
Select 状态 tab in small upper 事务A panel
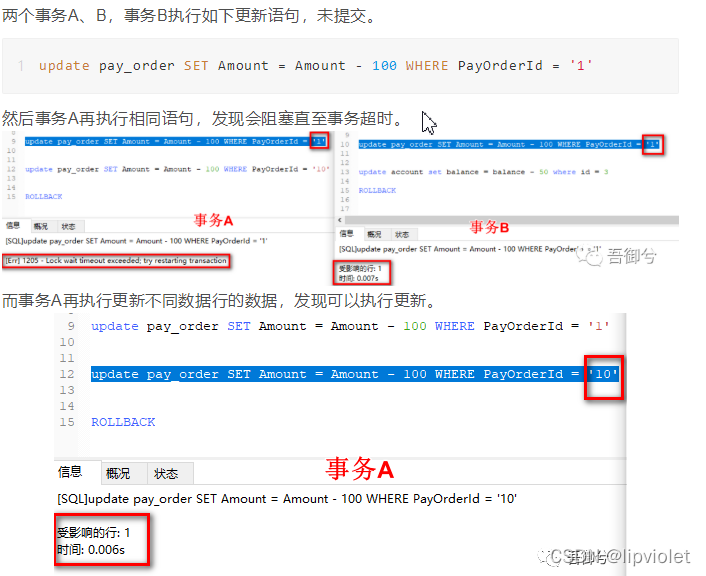pyautogui.click(x=68, y=226)
